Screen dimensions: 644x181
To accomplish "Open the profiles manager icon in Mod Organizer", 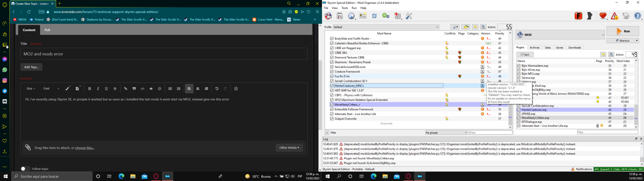I will point(363,16).
